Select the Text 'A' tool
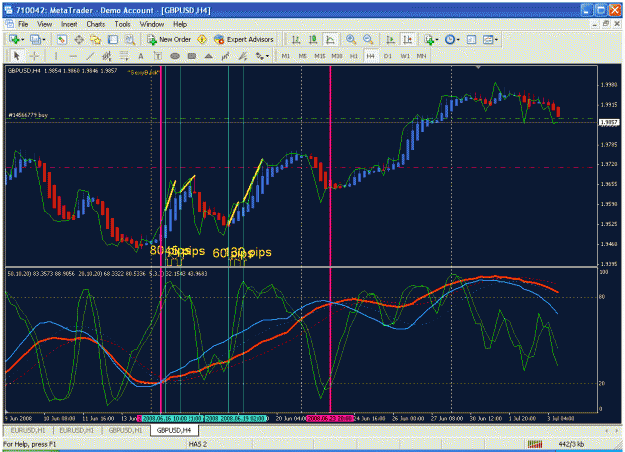This screenshot has width=625, height=452. (x=141, y=56)
